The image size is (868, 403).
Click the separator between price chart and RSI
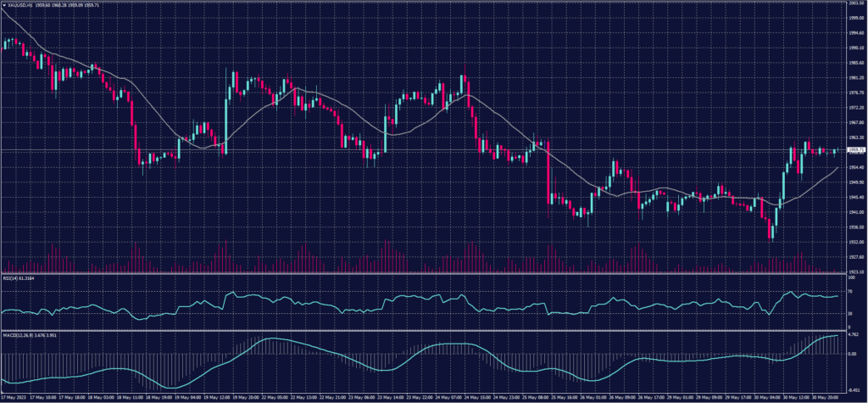click(424, 273)
